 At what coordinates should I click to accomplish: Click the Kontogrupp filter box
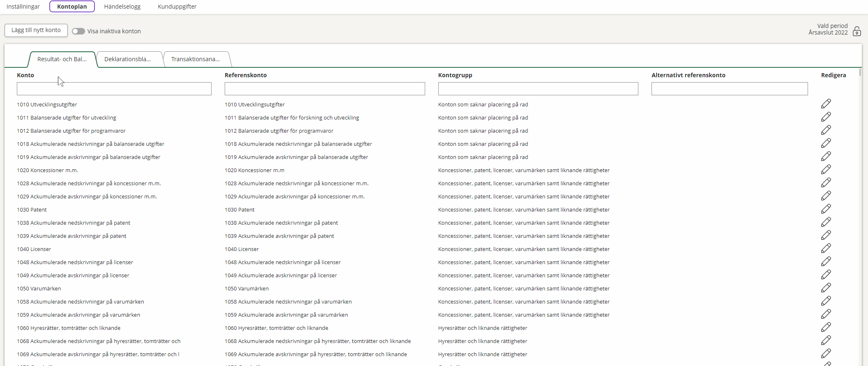coord(538,89)
